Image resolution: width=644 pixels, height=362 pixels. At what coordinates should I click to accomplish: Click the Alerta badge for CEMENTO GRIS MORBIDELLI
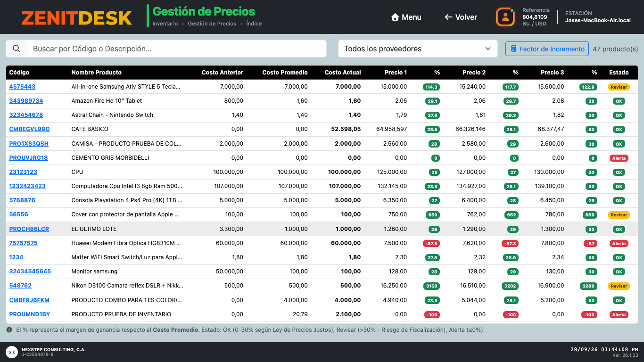point(619,158)
